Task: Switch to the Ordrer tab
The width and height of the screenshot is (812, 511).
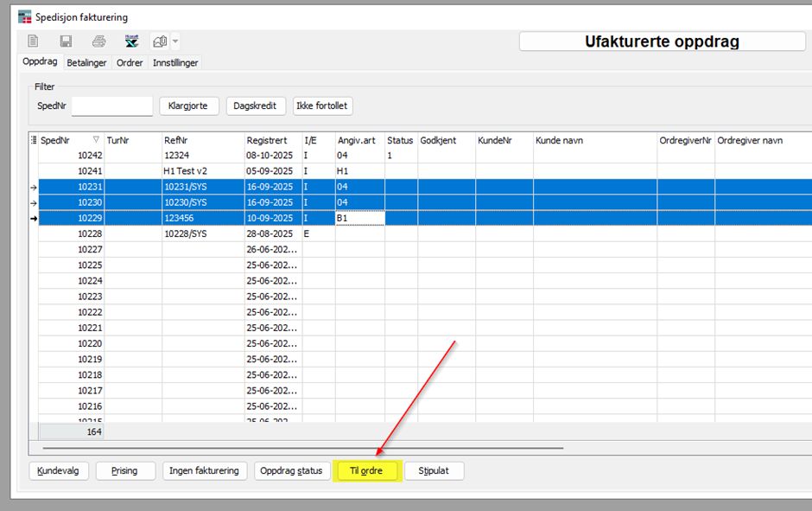Action: [x=130, y=62]
